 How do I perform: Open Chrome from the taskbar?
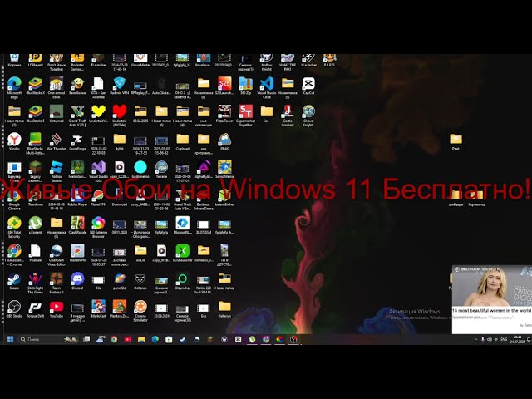tap(114, 339)
